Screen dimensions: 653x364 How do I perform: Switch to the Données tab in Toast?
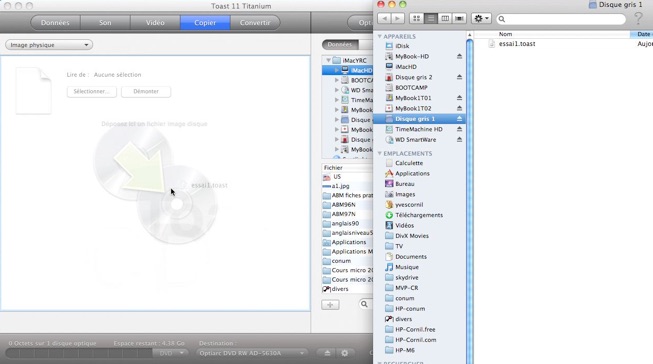point(55,22)
